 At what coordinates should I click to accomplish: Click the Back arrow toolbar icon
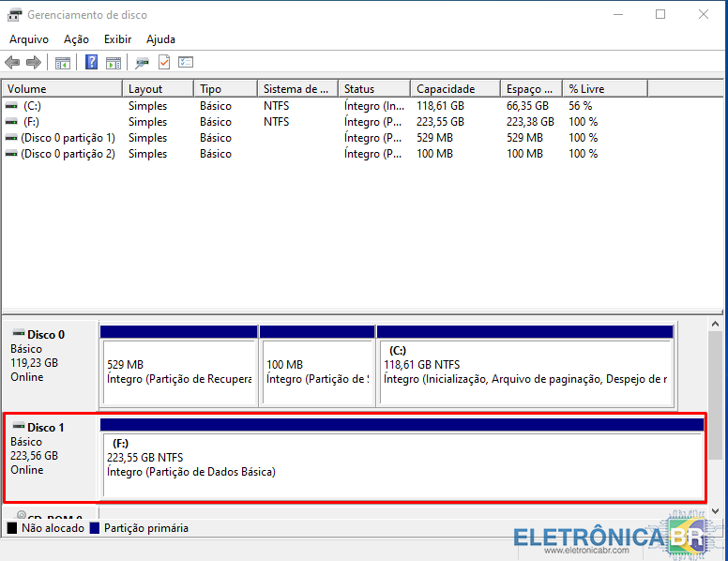click(x=12, y=63)
